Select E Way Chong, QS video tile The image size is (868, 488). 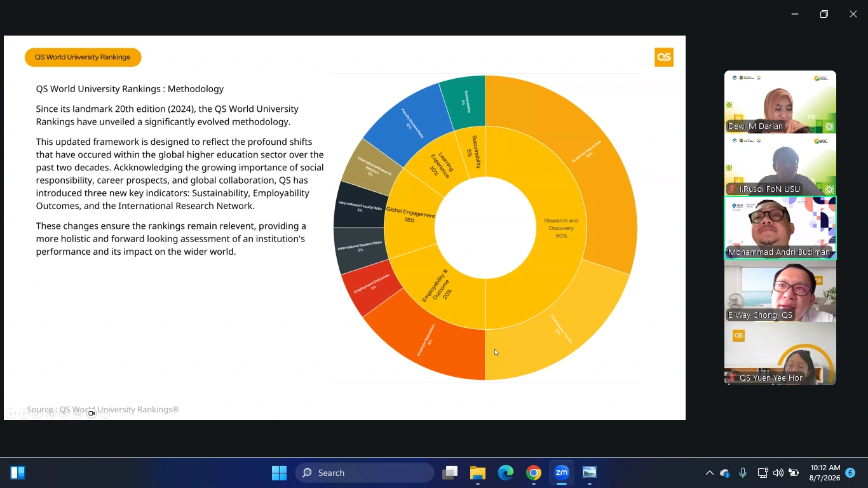(x=780, y=290)
